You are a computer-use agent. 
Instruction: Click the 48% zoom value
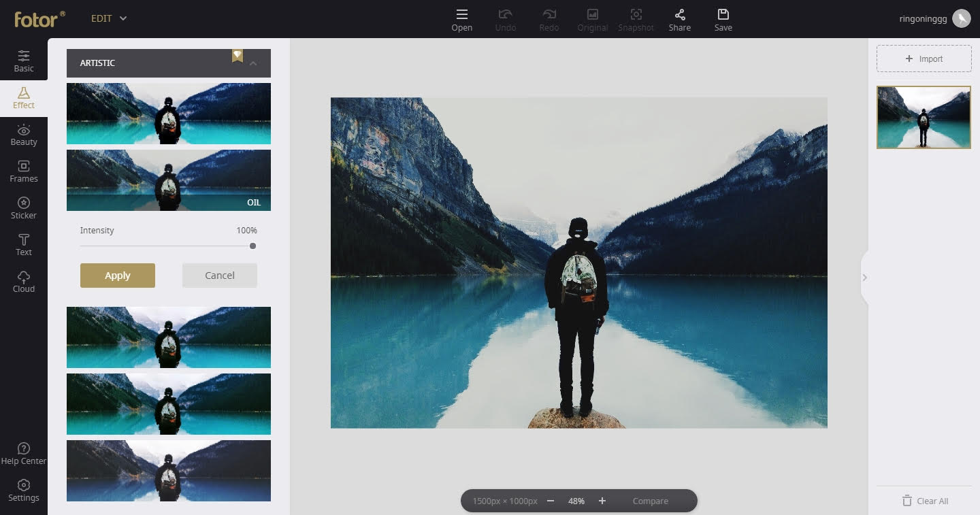[576, 501]
